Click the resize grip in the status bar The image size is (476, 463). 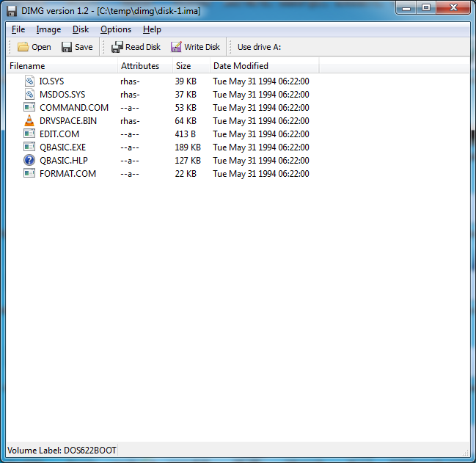(x=466, y=453)
